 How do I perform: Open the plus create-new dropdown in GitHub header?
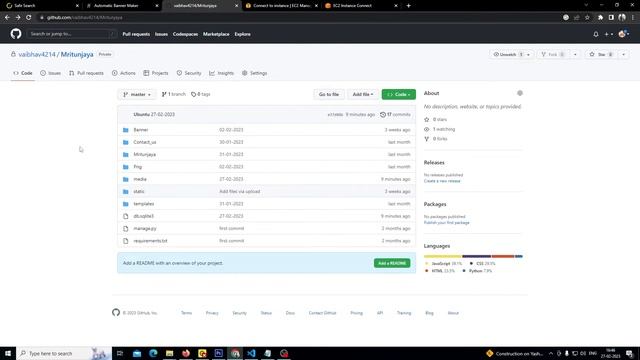click(x=609, y=34)
